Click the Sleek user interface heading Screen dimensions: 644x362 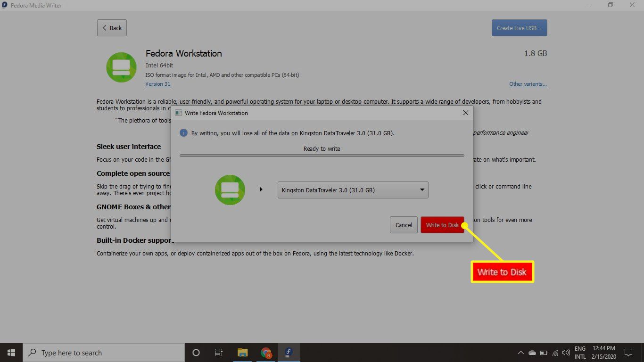(129, 146)
